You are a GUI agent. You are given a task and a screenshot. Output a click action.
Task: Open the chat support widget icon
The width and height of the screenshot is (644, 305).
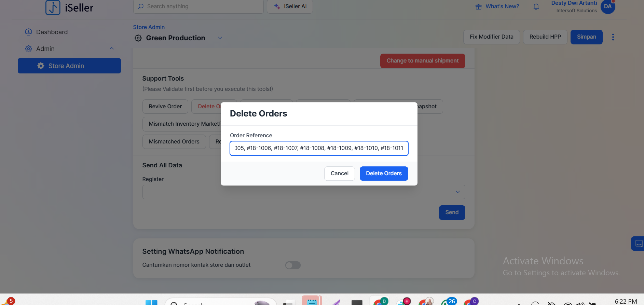(x=638, y=244)
